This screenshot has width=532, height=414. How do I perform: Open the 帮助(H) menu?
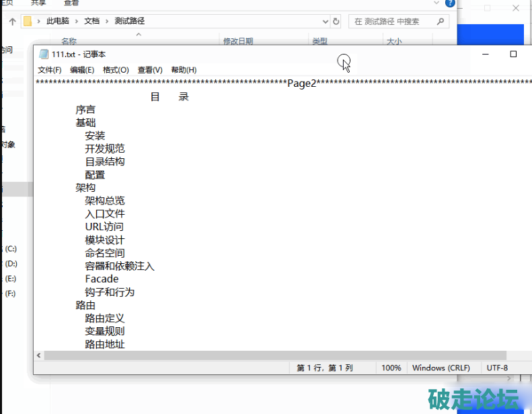(184, 70)
